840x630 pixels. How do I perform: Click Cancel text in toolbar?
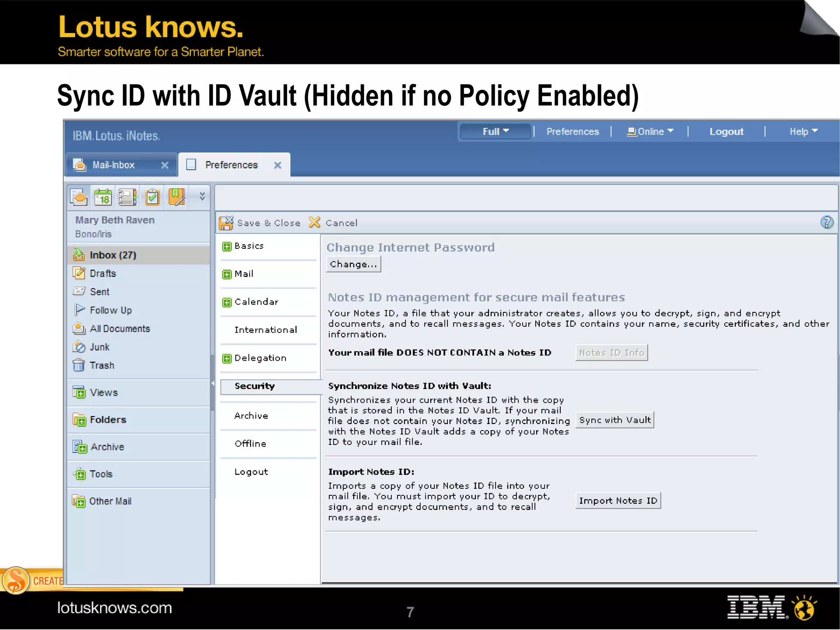[341, 223]
